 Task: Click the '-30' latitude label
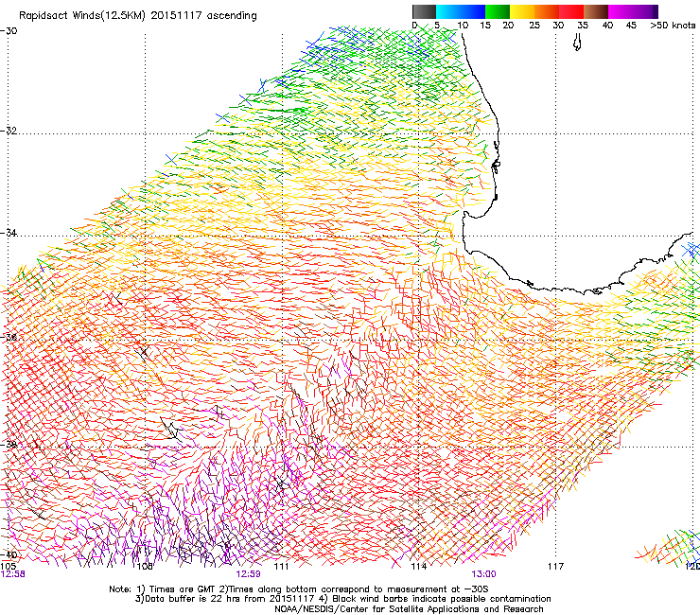[x=9, y=31]
